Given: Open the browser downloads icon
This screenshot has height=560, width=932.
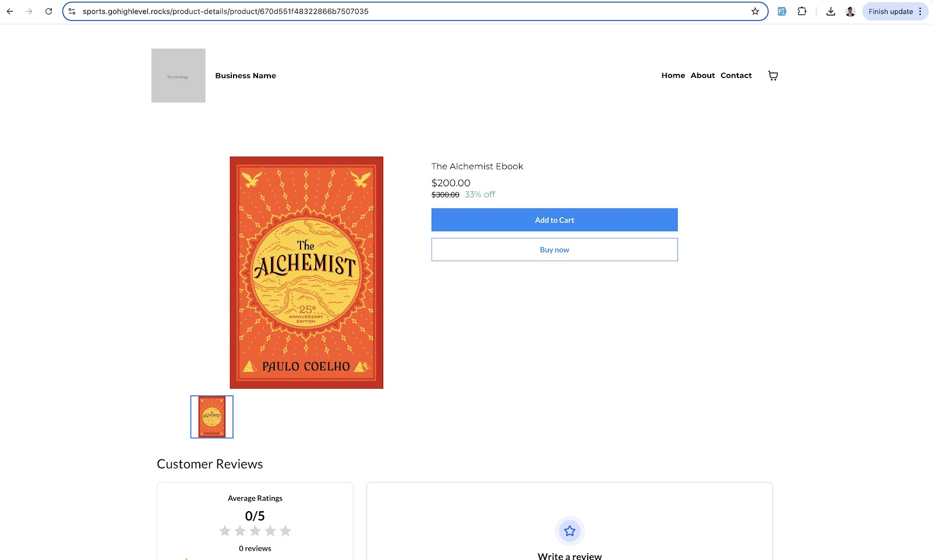Looking at the screenshot, I should 831,11.
